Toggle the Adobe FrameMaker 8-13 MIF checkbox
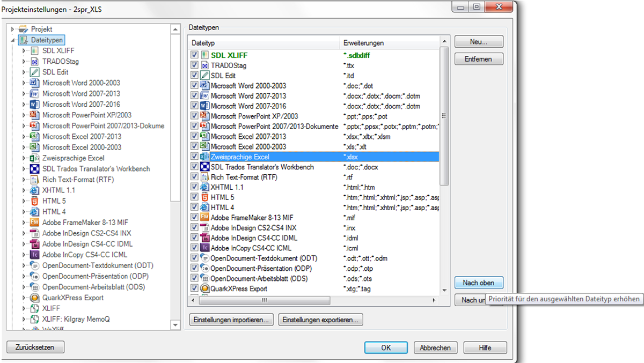The image size is (644, 363). (x=194, y=217)
